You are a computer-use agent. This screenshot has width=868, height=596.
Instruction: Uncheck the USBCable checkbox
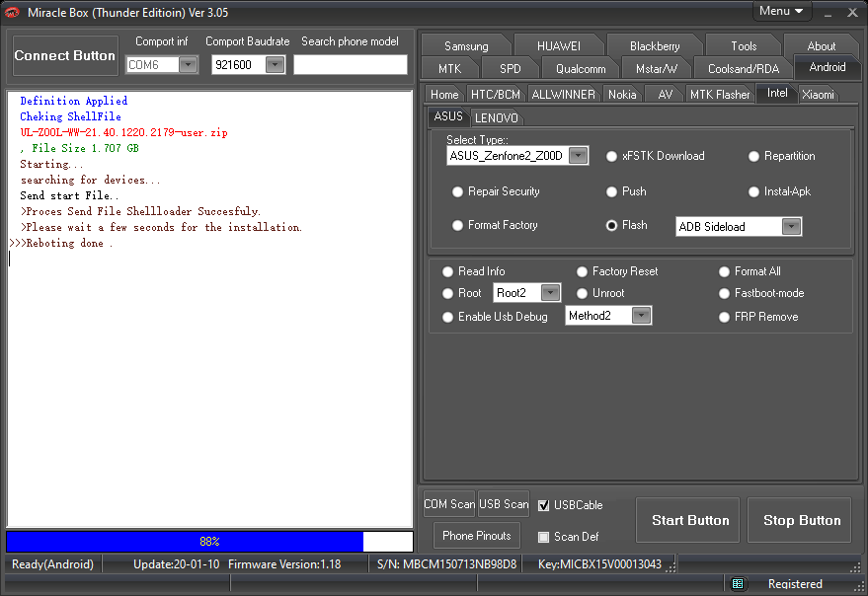[543, 505]
